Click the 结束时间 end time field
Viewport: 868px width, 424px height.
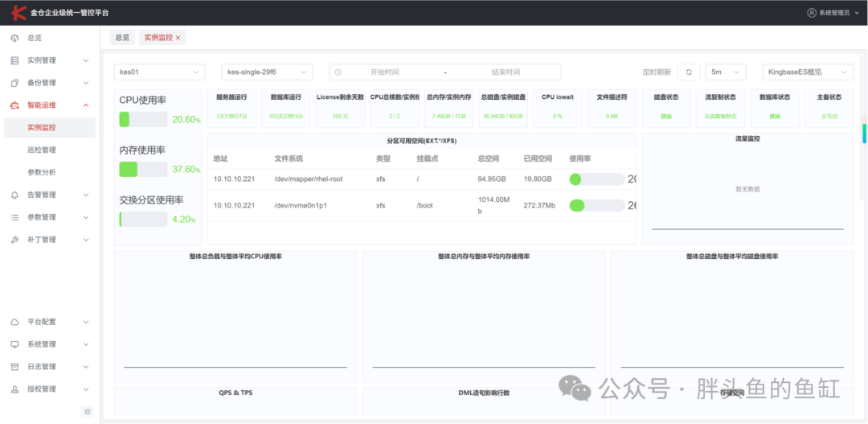506,72
